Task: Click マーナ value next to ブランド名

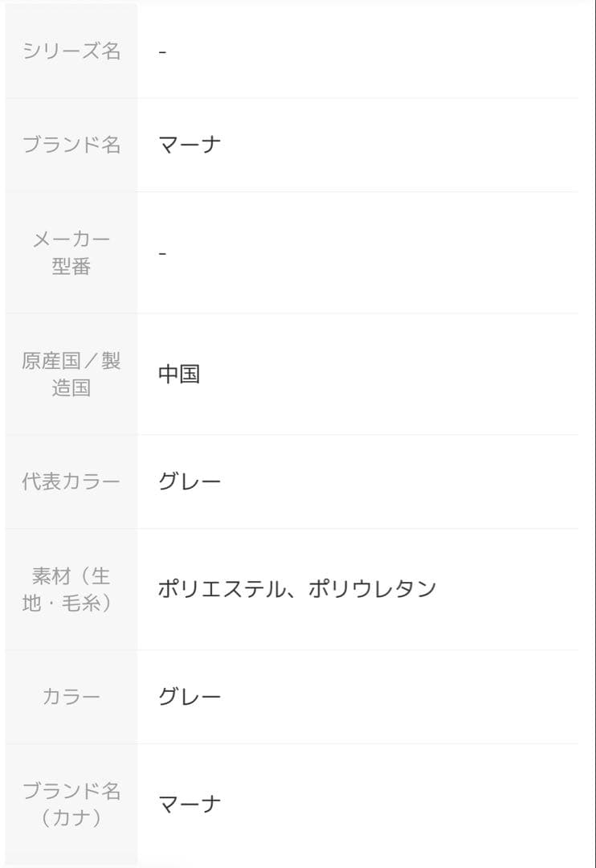Action: click(x=189, y=145)
